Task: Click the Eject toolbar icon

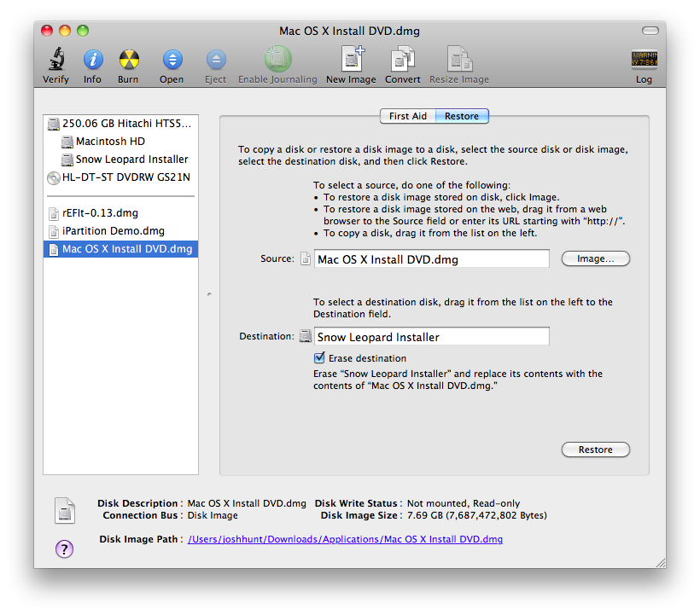Action: click(216, 60)
